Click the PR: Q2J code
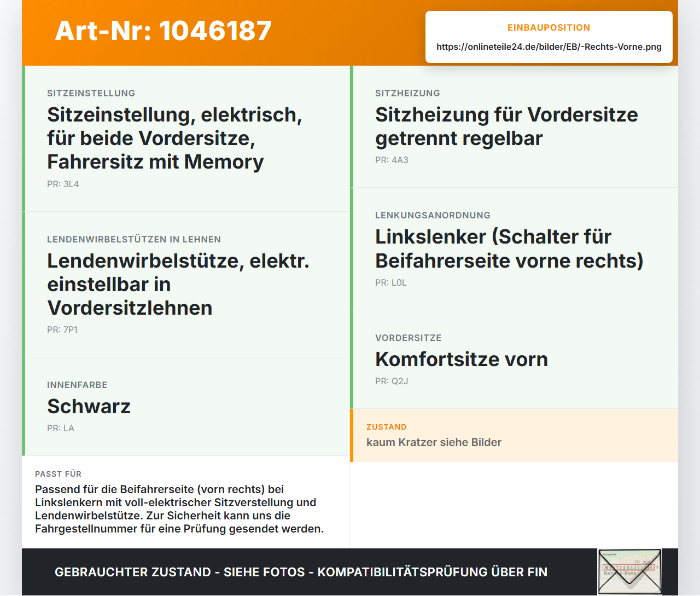The height and width of the screenshot is (596, 700). coord(392,381)
